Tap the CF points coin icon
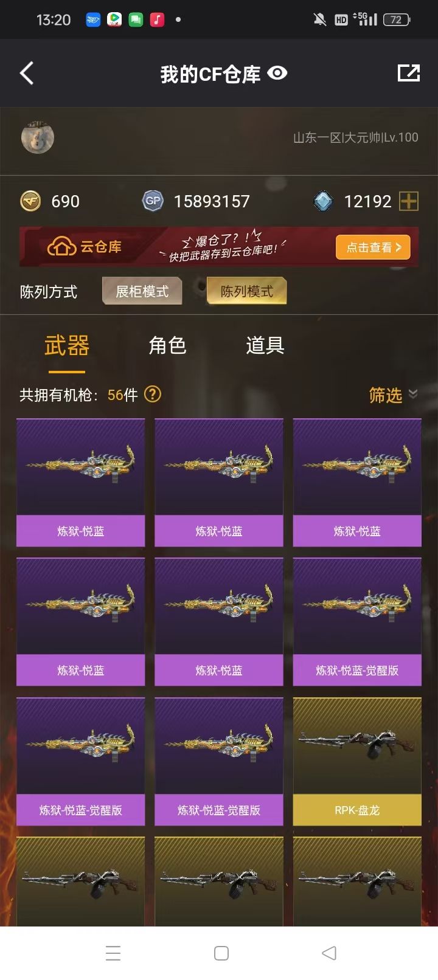The height and width of the screenshot is (980, 438). pos(30,201)
